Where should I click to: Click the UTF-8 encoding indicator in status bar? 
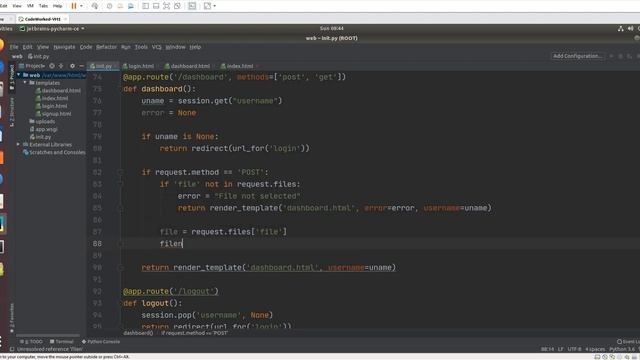[x=574, y=349]
